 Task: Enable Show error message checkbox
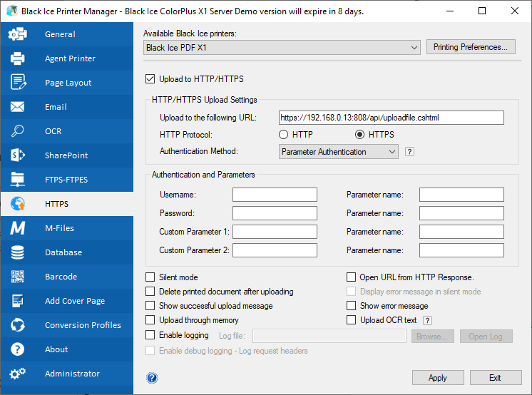[351, 306]
